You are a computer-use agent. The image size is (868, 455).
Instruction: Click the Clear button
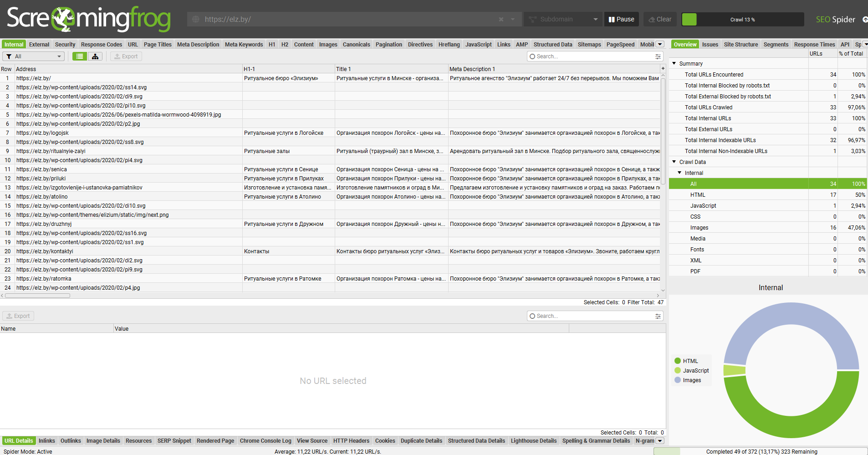coord(660,19)
